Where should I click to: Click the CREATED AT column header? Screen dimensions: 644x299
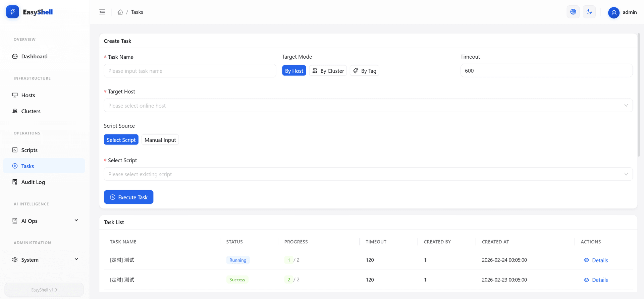click(x=495, y=242)
